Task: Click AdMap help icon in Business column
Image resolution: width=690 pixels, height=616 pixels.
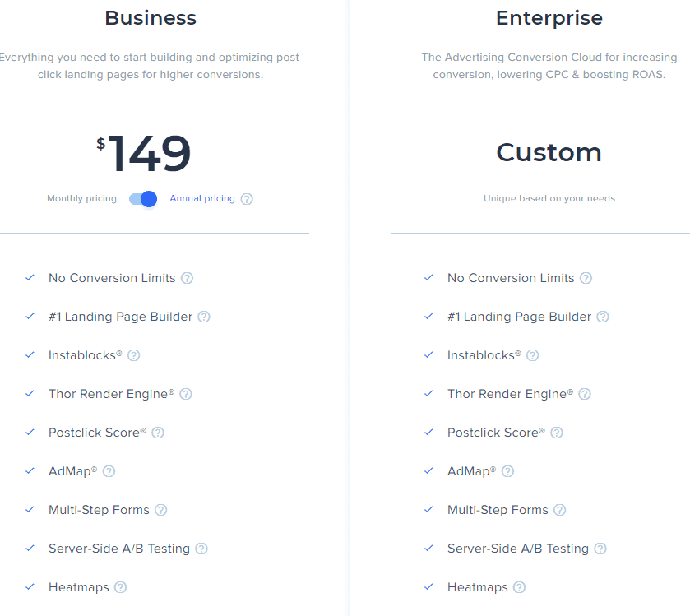Action: (109, 472)
